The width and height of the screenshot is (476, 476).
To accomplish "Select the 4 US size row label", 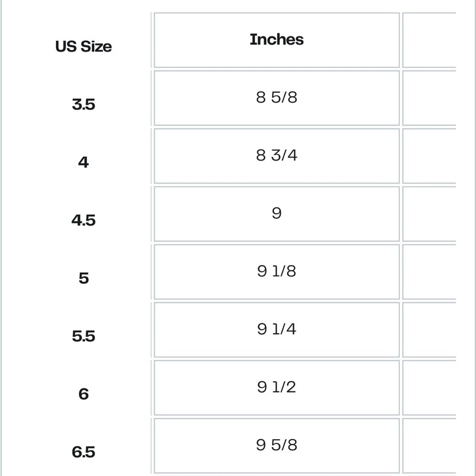I will (x=83, y=162).
